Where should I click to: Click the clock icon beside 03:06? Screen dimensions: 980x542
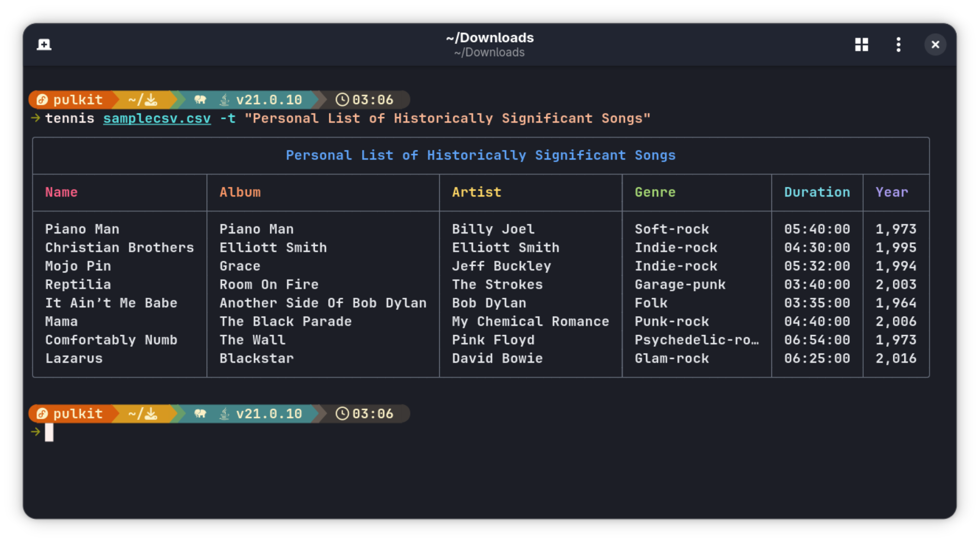click(x=342, y=99)
